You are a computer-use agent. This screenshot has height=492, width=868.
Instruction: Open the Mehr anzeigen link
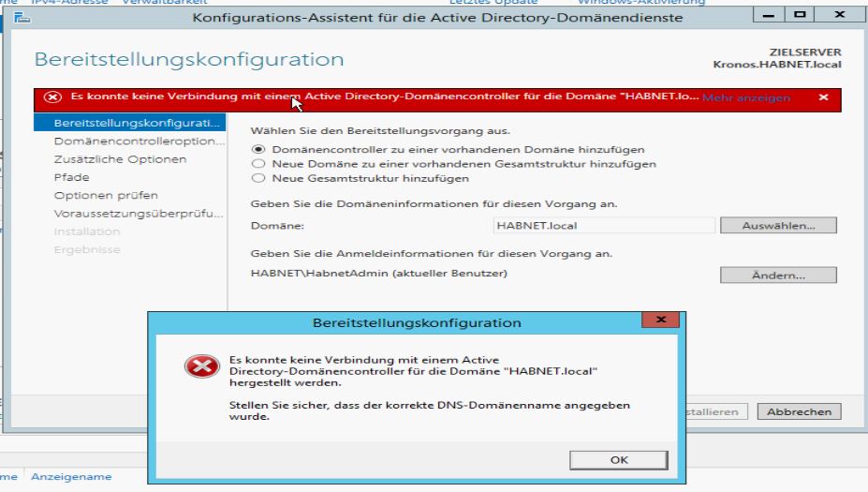(x=746, y=97)
